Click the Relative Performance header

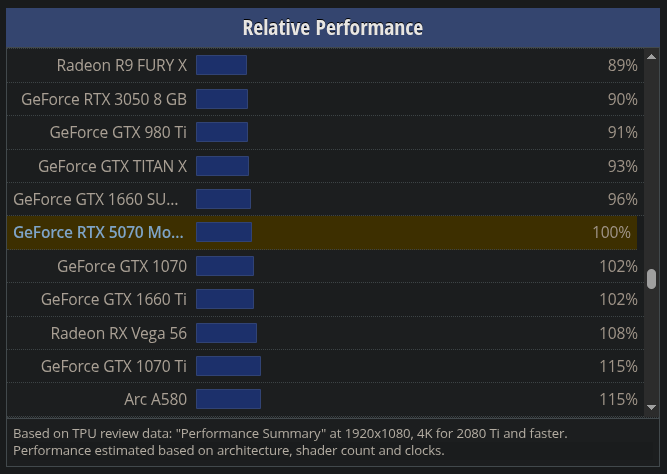(x=333, y=28)
